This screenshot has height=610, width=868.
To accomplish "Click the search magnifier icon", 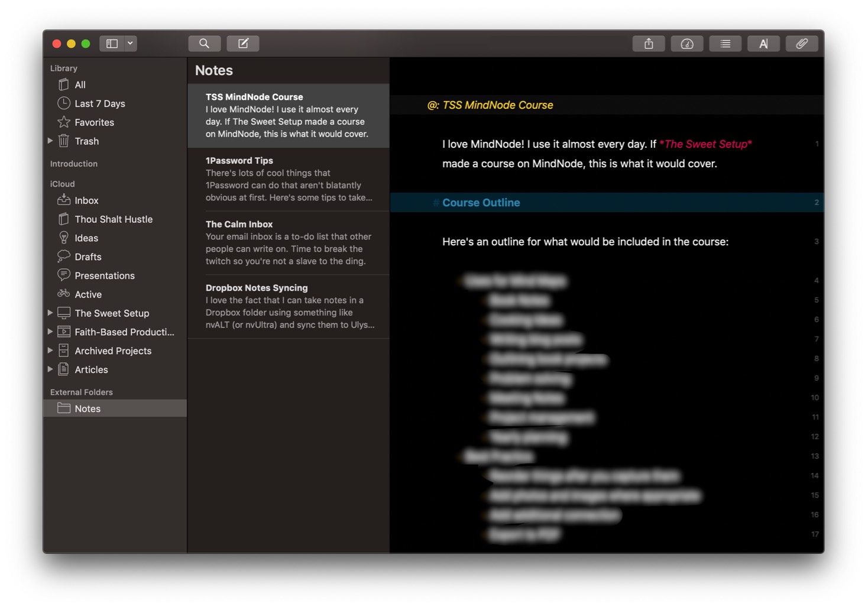I will pyautogui.click(x=205, y=43).
